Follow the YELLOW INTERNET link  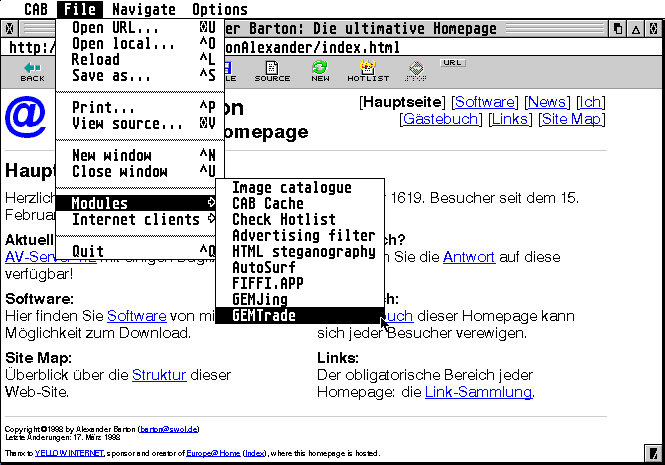(x=69, y=454)
